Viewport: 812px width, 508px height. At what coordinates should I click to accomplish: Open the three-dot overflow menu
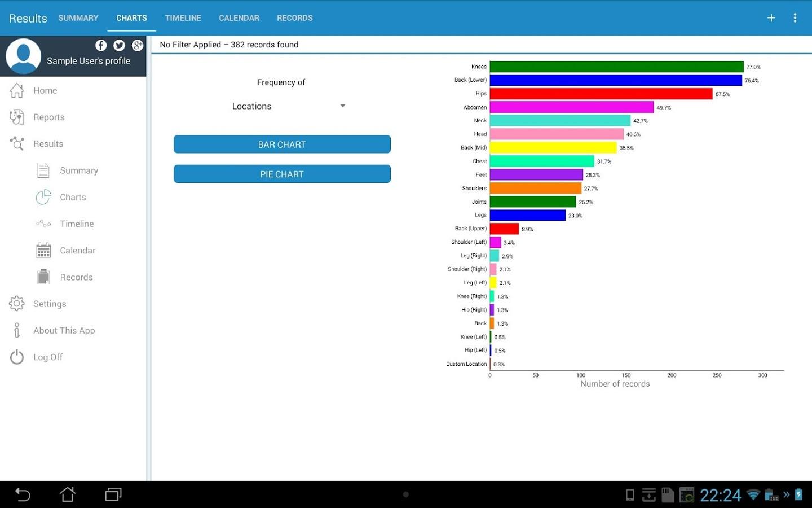pyautogui.click(x=795, y=18)
